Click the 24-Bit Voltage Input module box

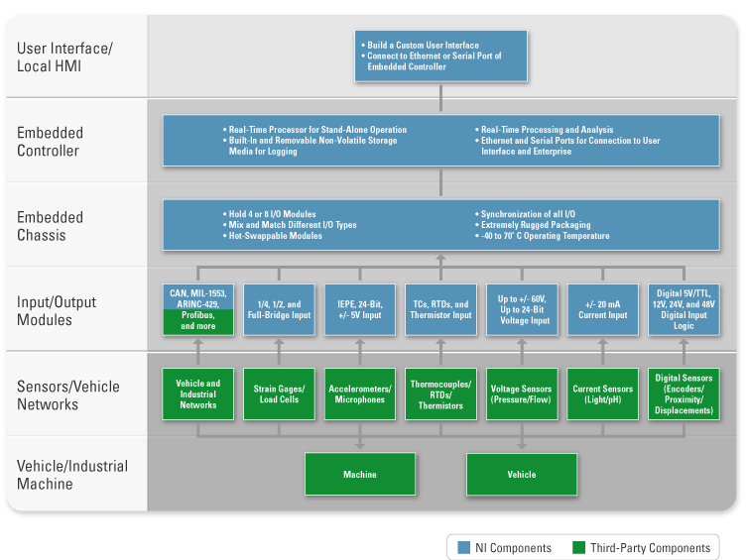click(x=522, y=309)
